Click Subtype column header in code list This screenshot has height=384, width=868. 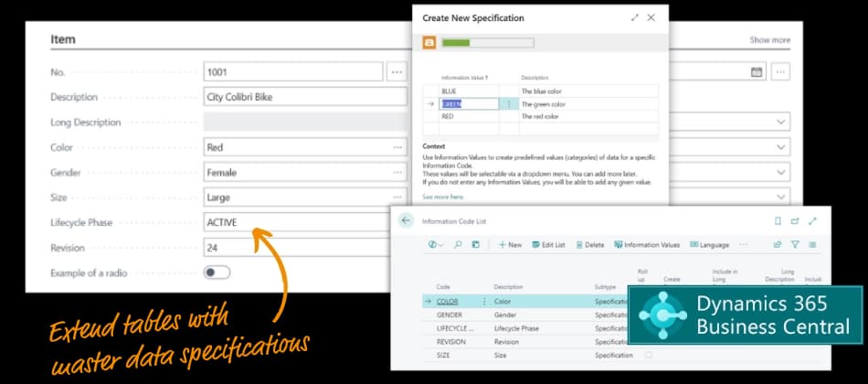(x=605, y=287)
